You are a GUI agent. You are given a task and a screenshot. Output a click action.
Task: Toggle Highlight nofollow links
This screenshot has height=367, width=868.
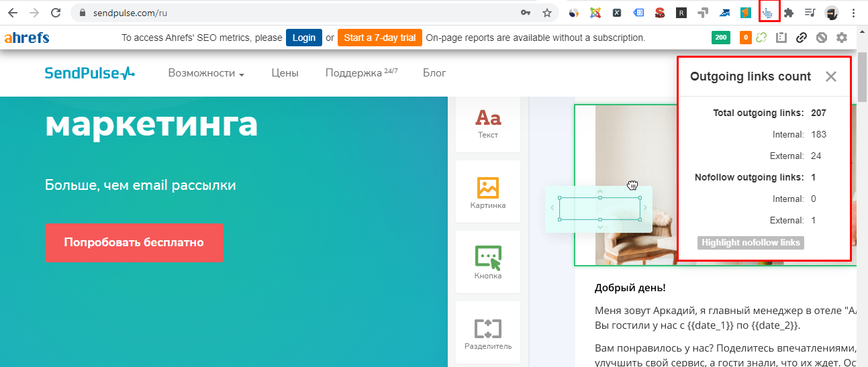point(751,242)
